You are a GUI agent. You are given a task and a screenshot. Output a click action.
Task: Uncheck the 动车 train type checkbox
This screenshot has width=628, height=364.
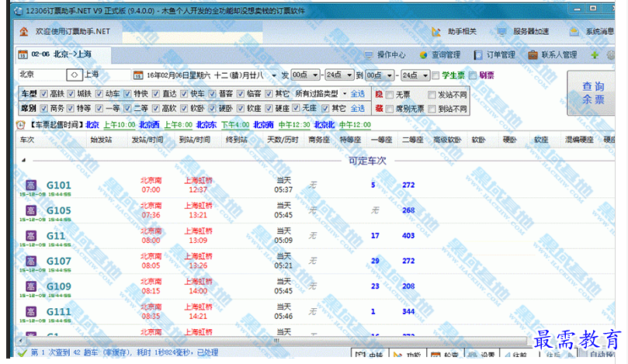99,94
